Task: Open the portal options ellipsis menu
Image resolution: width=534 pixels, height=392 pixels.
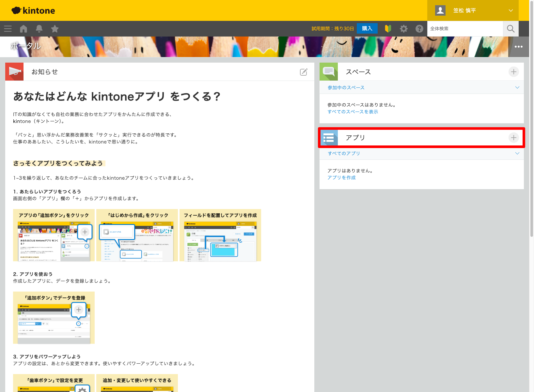Action: coord(518,47)
